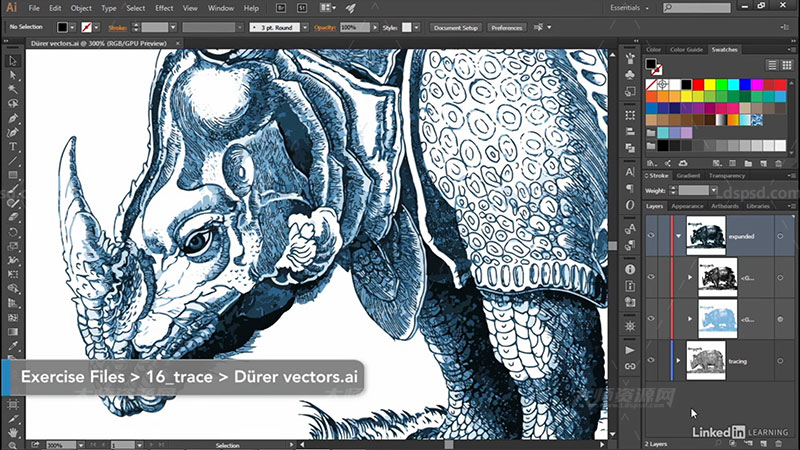Target the expanded layer circle
The width and height of the screenshot is (800, 450).
[780, 236]
